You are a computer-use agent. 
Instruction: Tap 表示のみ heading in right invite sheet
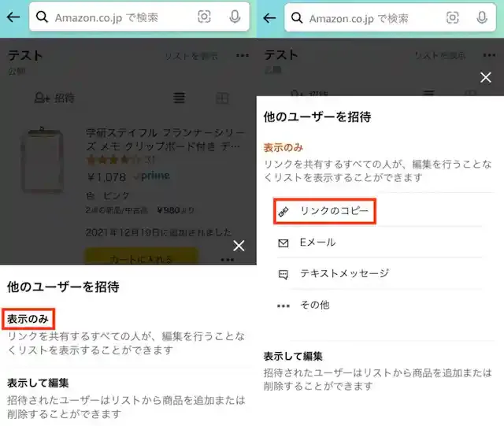point(283,147)
